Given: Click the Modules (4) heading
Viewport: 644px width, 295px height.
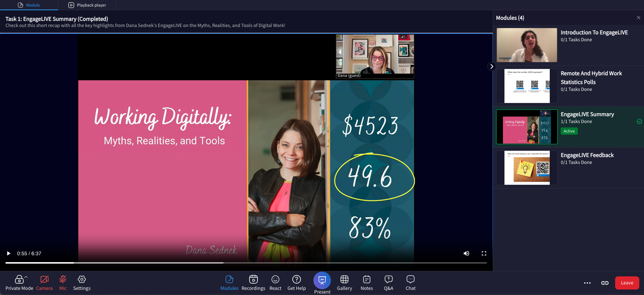Looking at the screenshot, I should tap(510, 18).
